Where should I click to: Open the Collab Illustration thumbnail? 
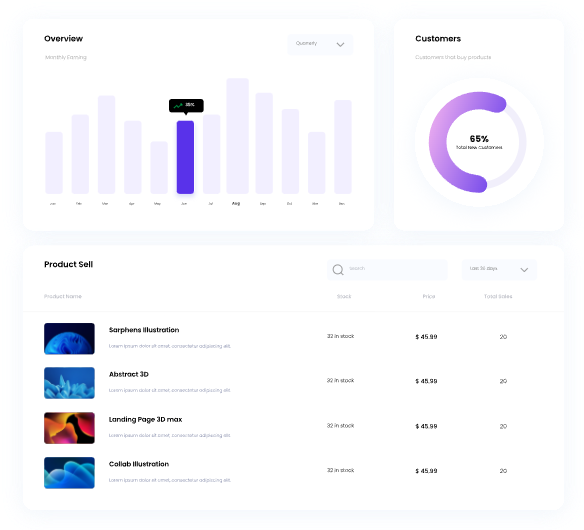69,473
